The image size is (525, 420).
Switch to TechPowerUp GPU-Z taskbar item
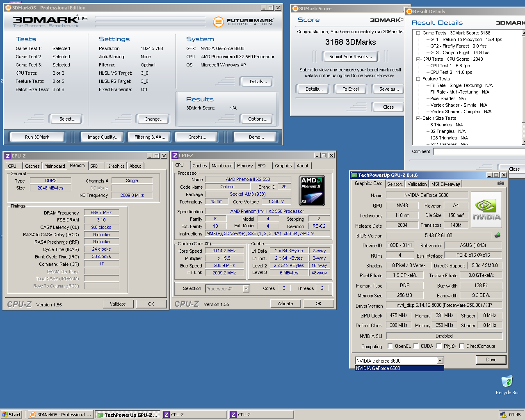pyautogui.click(x=128, y=415)
